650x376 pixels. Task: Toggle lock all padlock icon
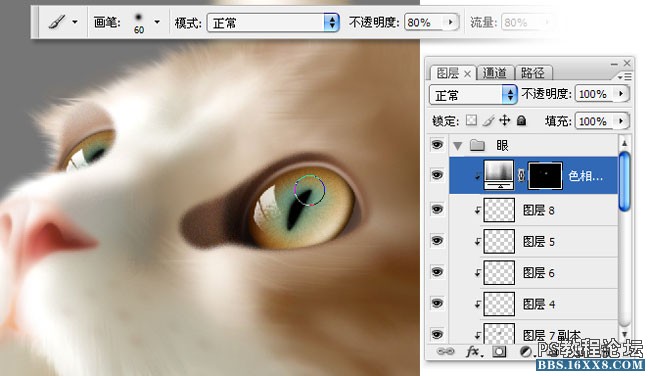click(521, 121)
